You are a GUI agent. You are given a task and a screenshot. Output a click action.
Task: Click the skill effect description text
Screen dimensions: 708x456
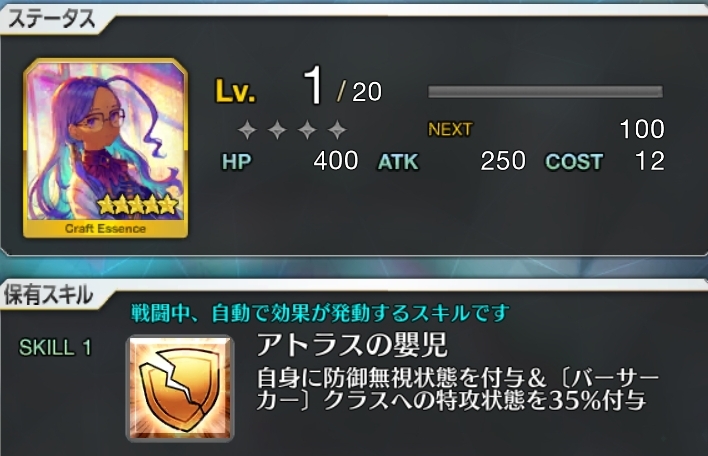click(x=458, y=389)
